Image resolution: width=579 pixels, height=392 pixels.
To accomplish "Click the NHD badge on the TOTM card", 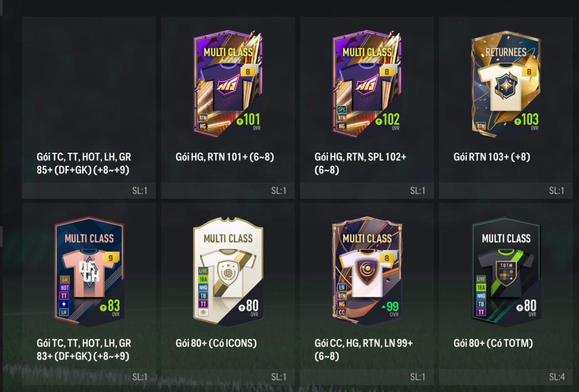I will click(481, 296).
